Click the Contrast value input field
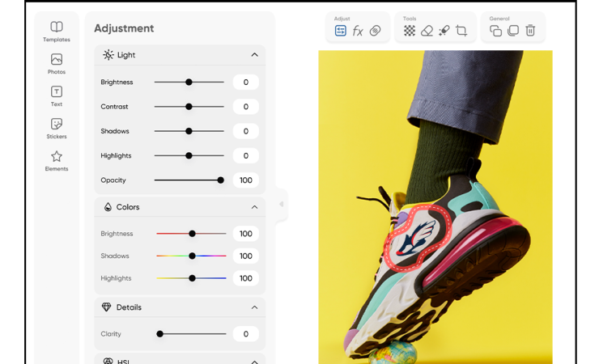 pyautogui.click(x=245, y=107)
